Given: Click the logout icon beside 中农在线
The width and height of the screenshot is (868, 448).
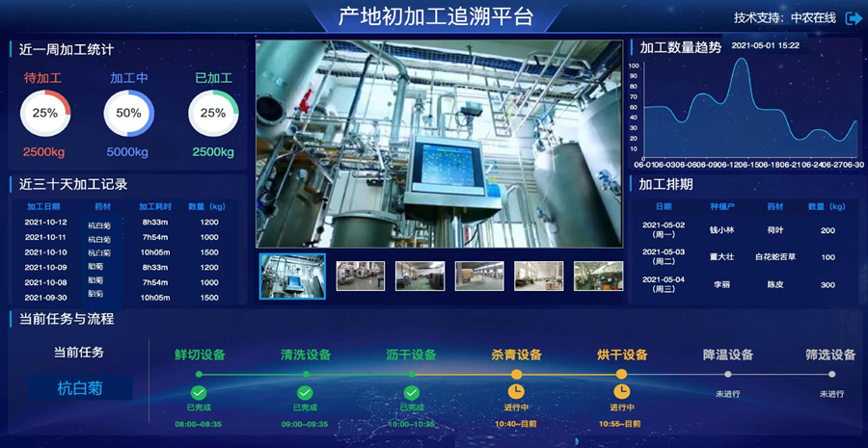Looking at the screenshot, I should [x=854, y=18].
